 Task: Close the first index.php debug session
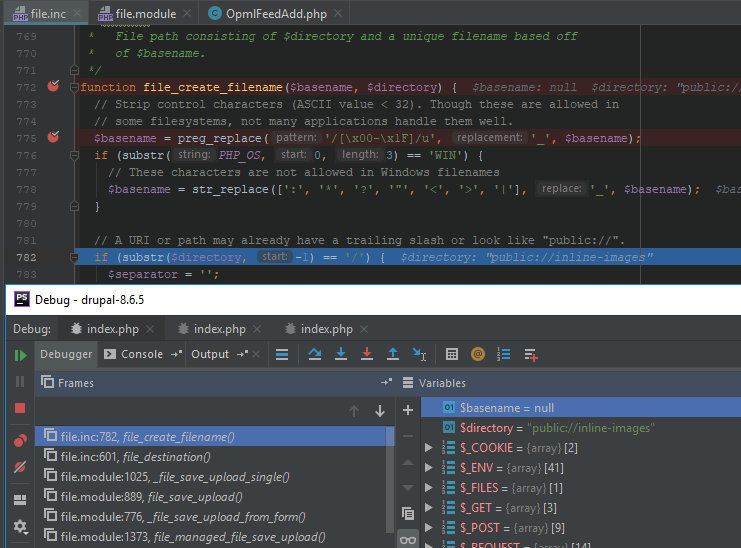[150, 329]
